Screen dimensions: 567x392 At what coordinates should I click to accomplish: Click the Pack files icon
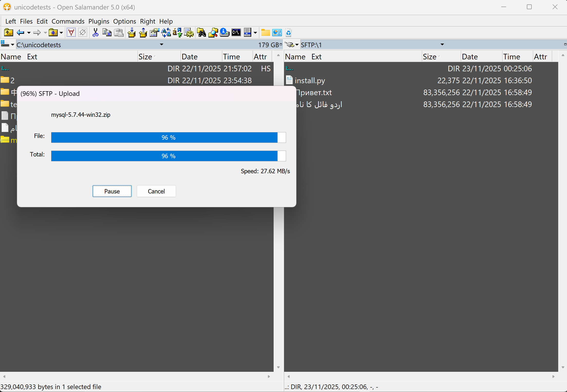[132, 32]
